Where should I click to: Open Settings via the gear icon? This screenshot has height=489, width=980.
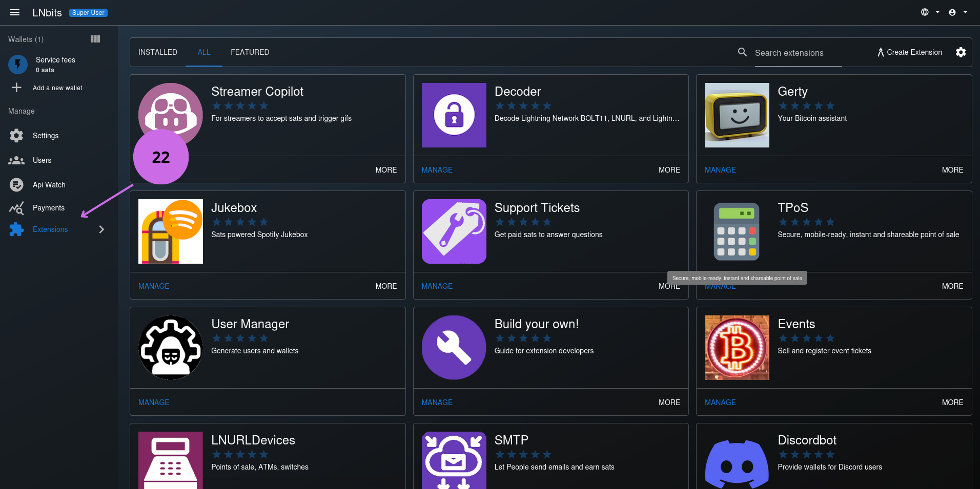pyautogui.click(x=16, y=135)
